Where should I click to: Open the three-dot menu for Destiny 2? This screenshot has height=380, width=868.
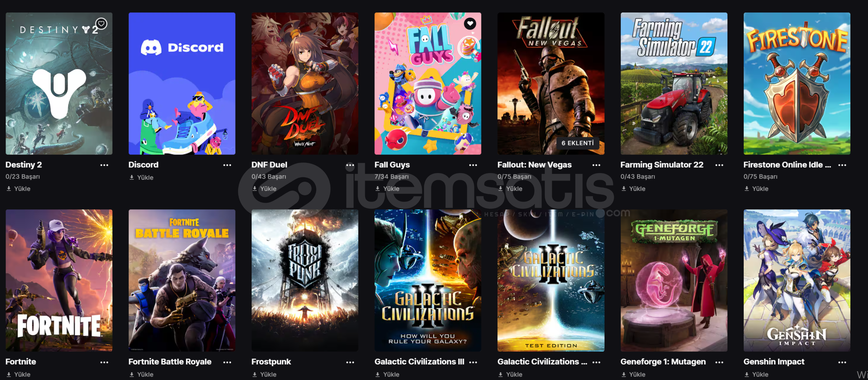[x=104, y=165]
